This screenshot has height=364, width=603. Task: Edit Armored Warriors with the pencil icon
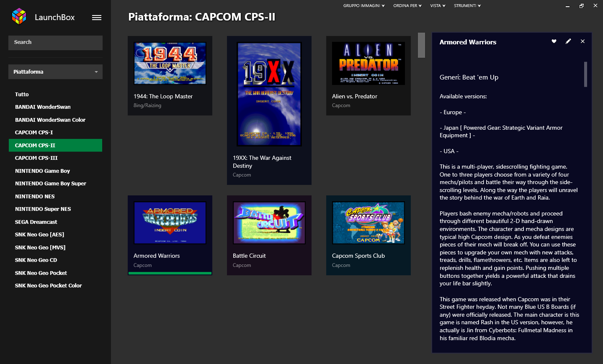(x=568, y=41)
